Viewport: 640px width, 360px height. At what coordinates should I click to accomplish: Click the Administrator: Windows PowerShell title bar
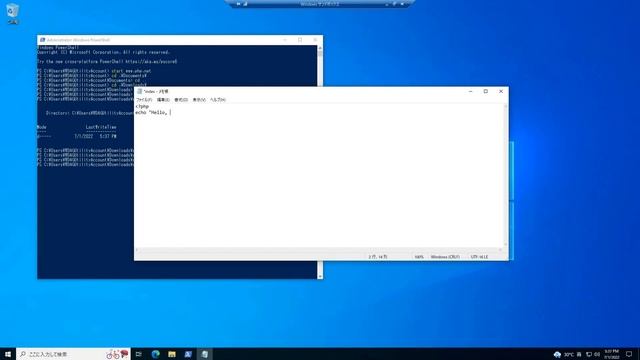point(180,40)
